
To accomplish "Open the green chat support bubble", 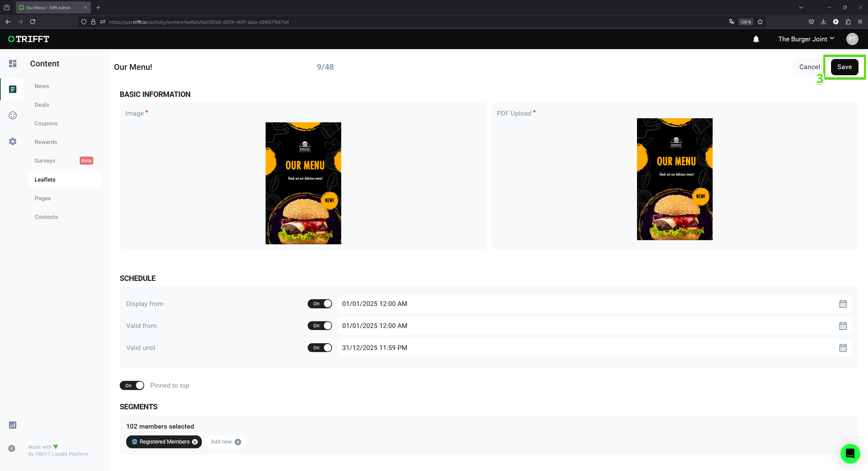I will tap(850, 453).
